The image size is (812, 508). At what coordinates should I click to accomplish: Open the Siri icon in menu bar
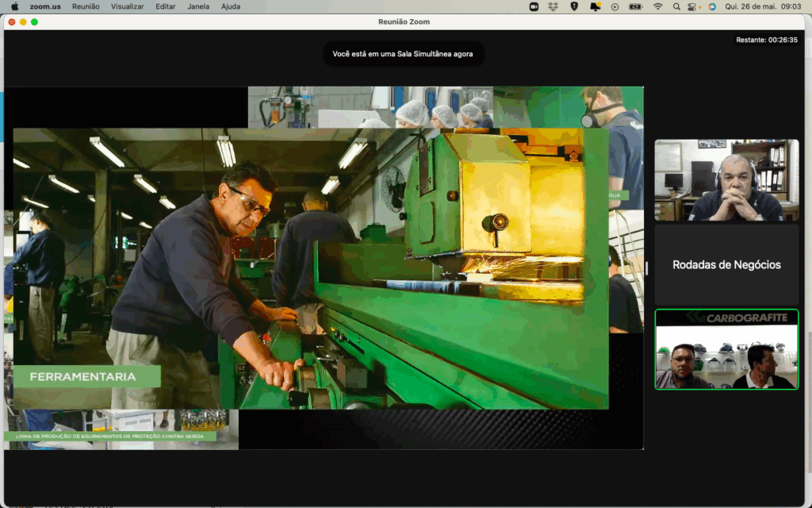point(712,6)
